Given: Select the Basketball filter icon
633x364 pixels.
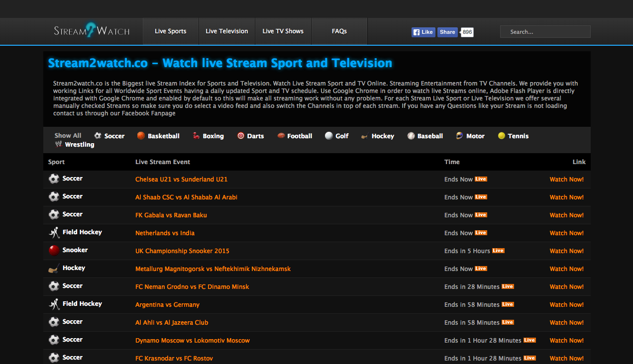Looking at the screenshot, I should [x=141, y=136].
